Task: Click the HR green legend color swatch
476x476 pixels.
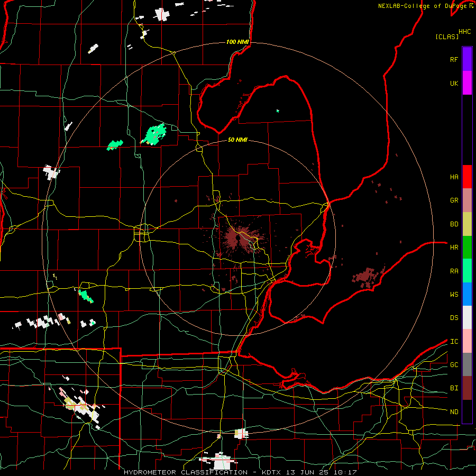Action: pyautogui.click(x=467, y=248)
